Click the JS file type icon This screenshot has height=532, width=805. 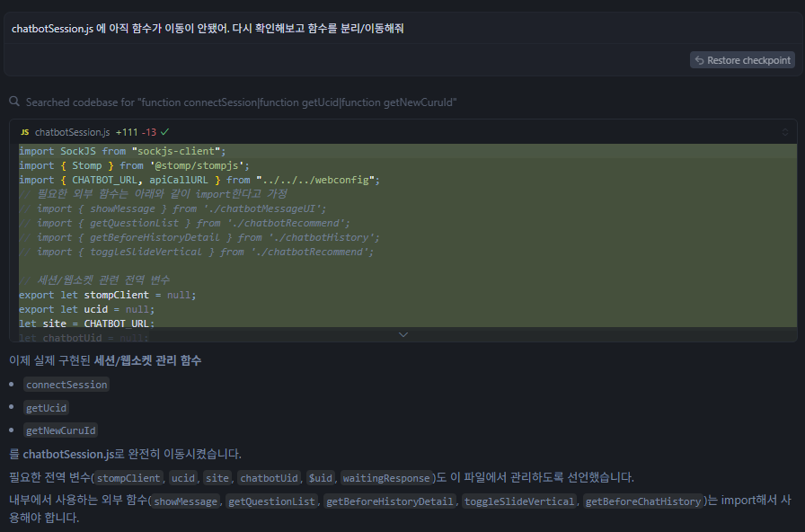[24, 132]
